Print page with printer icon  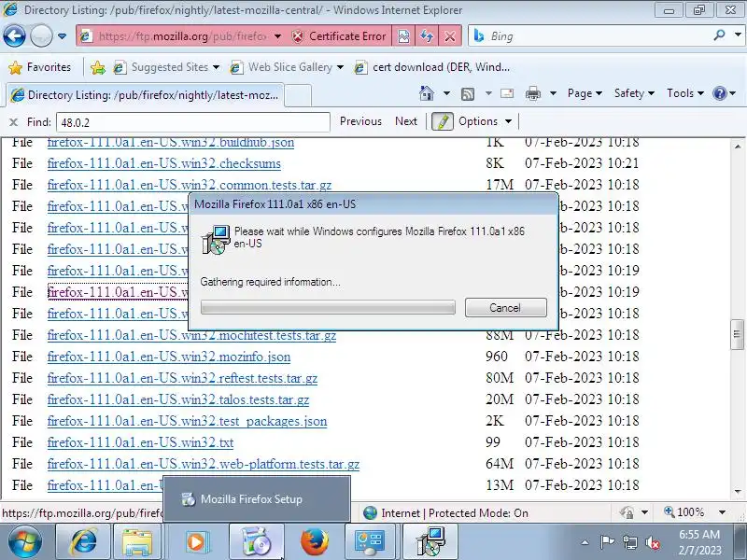(532, 94)
